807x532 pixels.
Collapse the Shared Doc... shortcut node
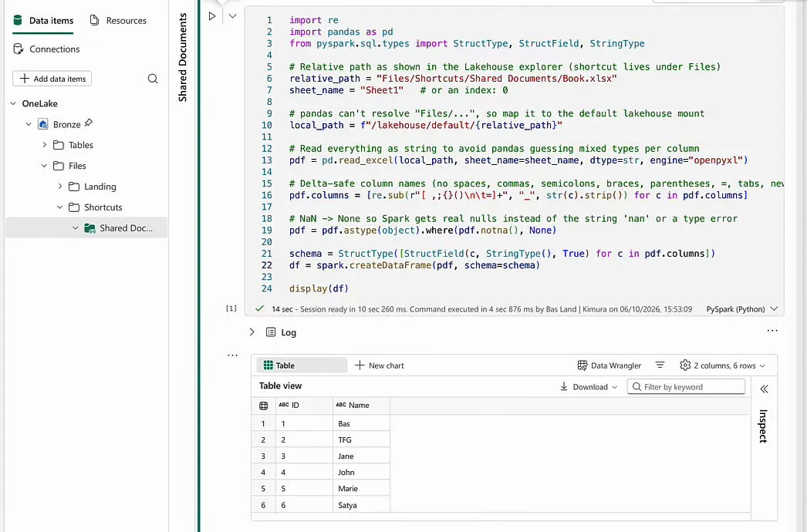click(75, 228)
